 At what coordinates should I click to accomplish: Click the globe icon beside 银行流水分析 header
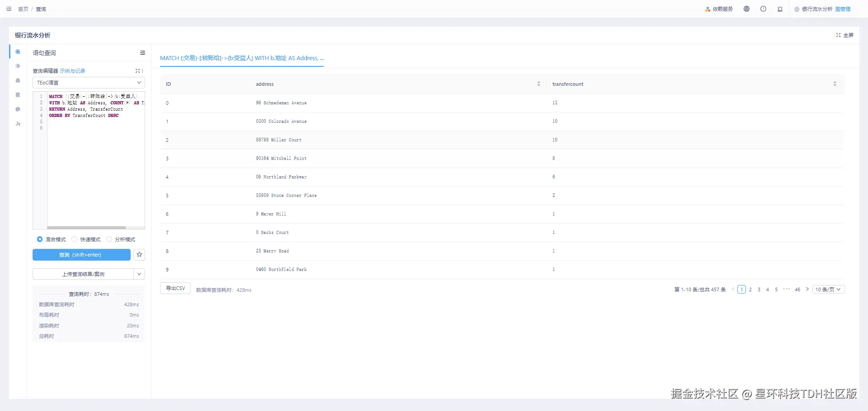coord(797,9)
